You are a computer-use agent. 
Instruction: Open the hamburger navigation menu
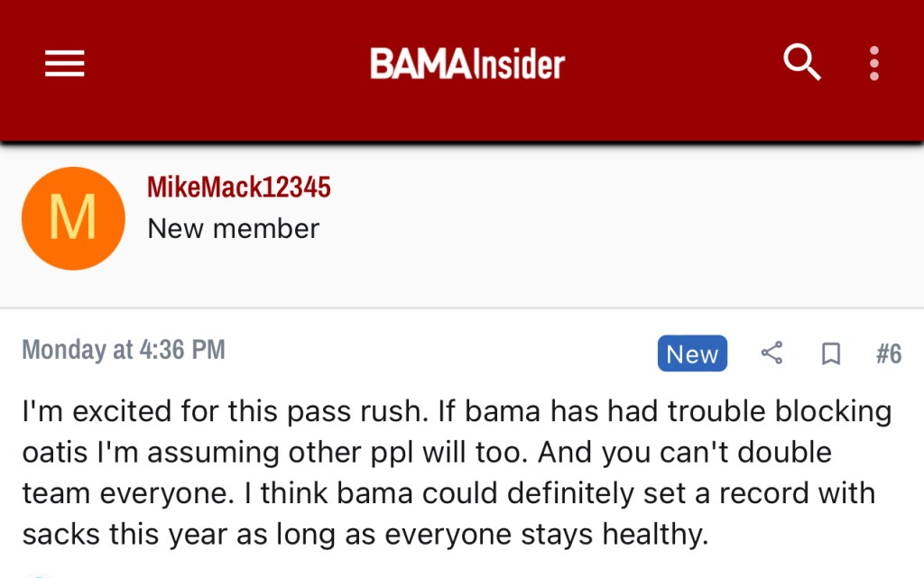click(x=64, y=63)
